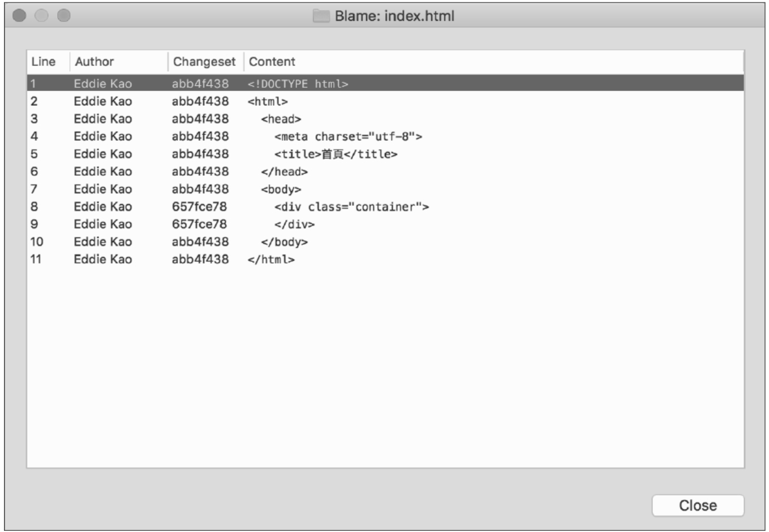This screenshot has width=769, height=532.
Task: Select the meta charset utf-8 row
Action: [348, 137]
